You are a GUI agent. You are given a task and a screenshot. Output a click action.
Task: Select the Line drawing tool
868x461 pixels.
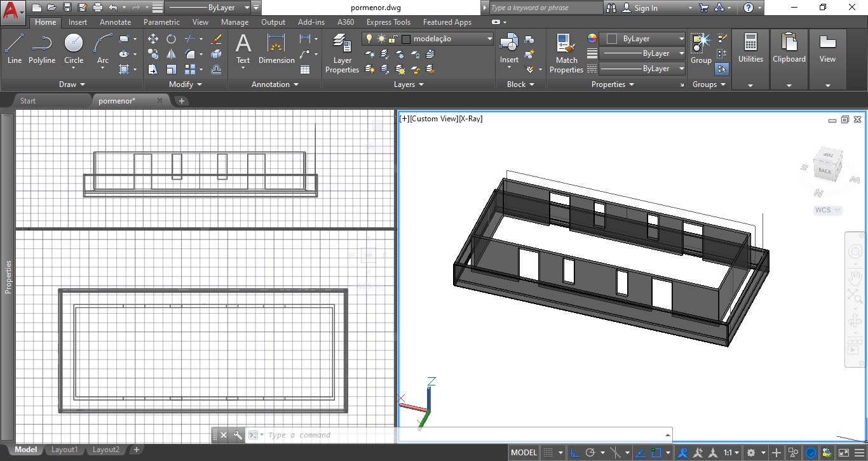coord(14,49)
